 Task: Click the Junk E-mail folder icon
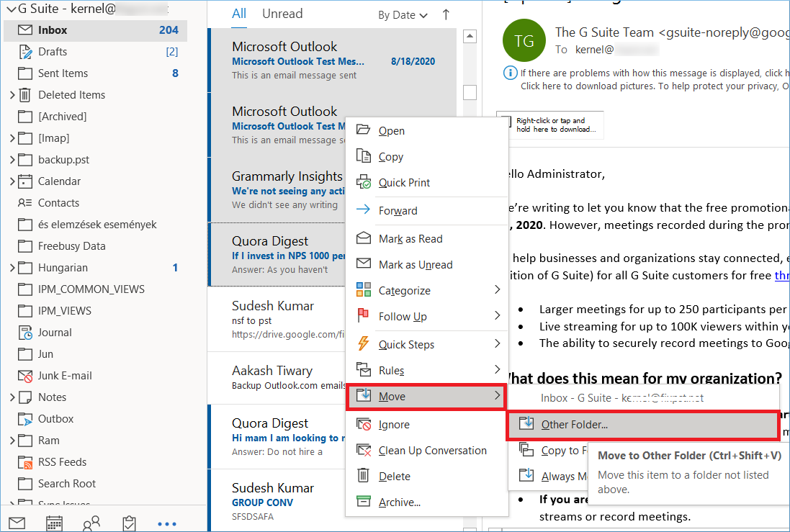pos(24,376)
